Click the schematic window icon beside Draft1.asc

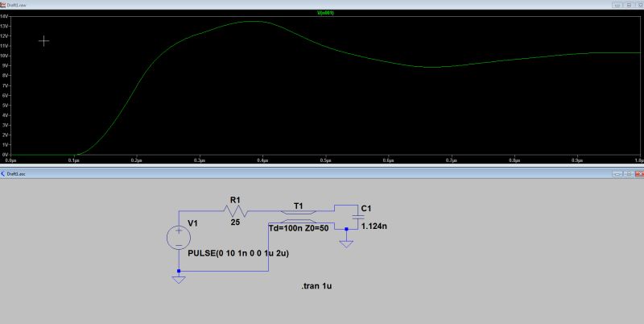point(3,174)
